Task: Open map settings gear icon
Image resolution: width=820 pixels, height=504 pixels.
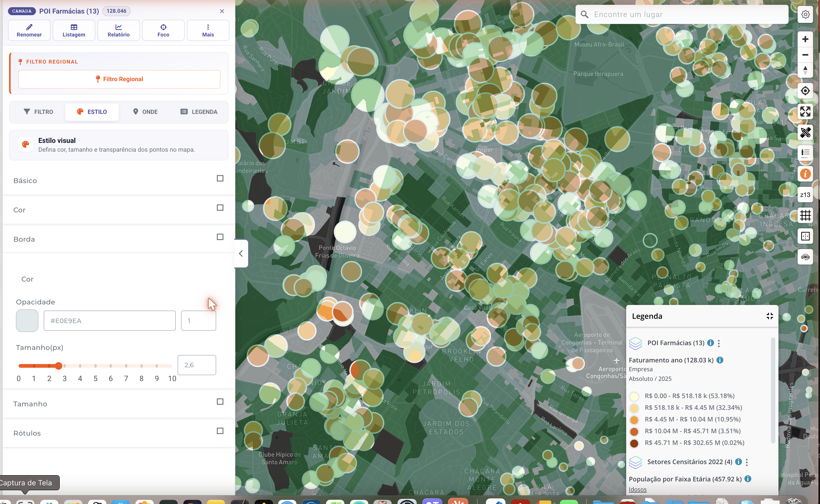Action: [x=805, y=15]
